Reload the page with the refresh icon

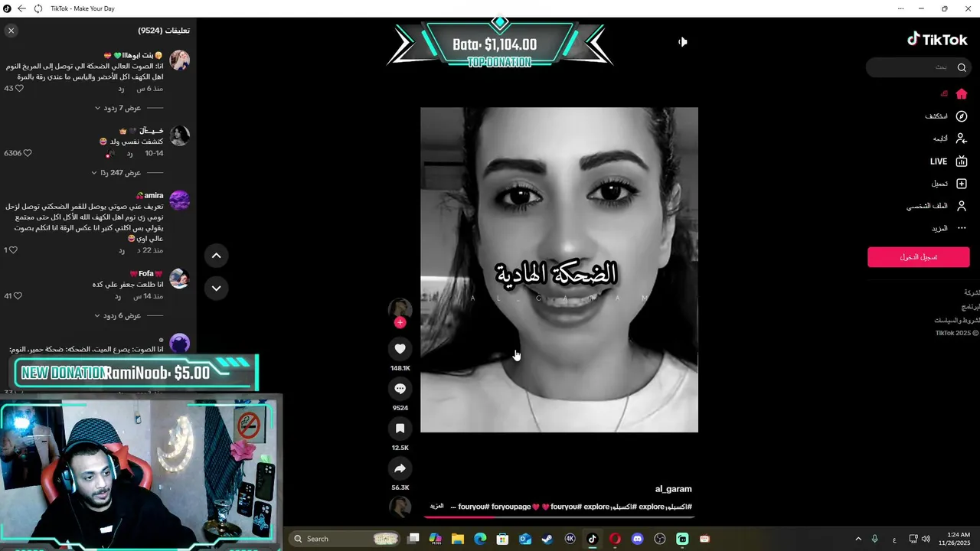tap(38, 8)
